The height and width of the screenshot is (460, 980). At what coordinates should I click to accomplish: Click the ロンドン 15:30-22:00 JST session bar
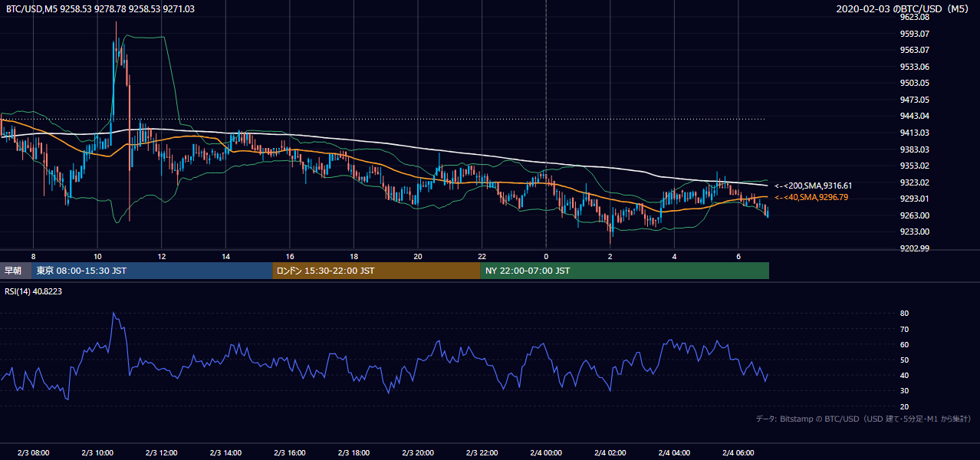[x=377, y=271]
